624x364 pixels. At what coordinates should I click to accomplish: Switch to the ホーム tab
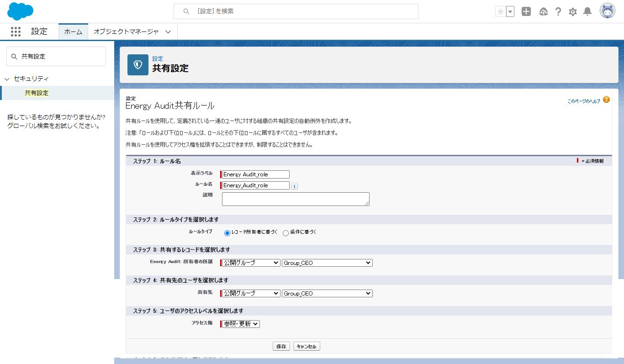coord(73,32)
